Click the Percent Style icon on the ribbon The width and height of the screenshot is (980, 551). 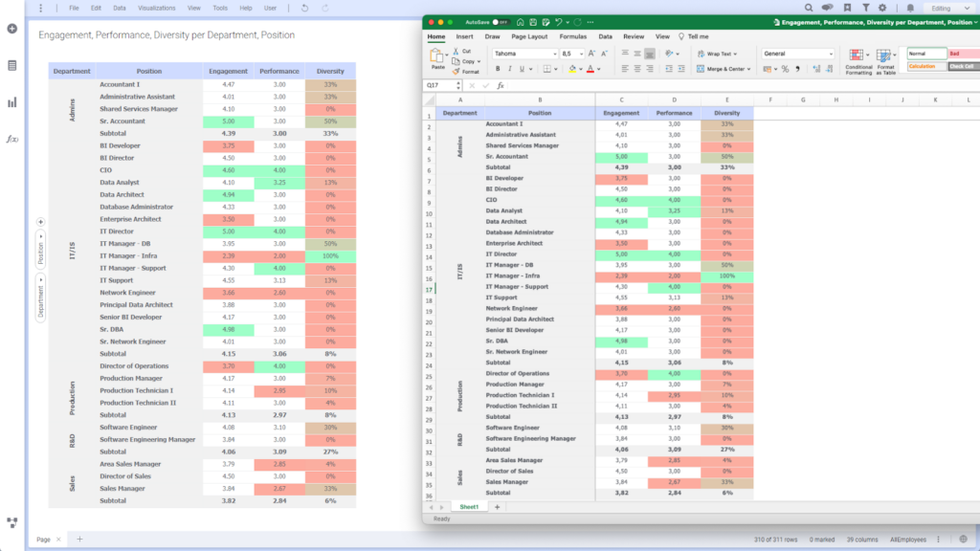(786, 68)
